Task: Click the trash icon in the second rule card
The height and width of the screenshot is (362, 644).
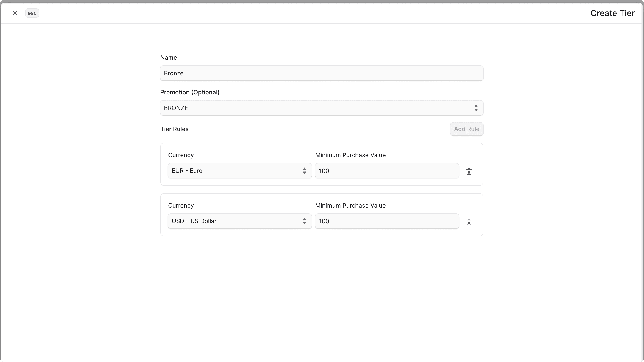Action: (469, 222)
